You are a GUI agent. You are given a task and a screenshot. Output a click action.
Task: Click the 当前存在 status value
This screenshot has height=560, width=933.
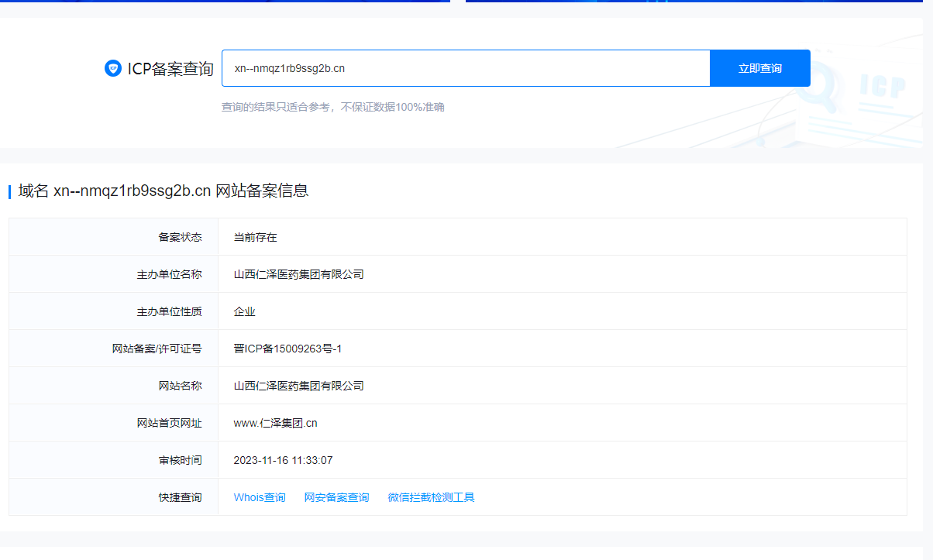(x=255, y=237)
